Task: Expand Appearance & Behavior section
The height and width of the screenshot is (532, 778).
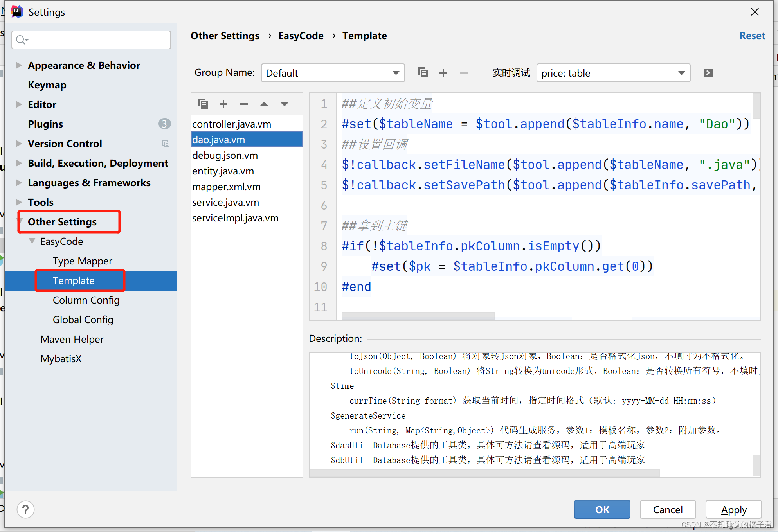Action: pyautogui.click(x=18, y=65)
